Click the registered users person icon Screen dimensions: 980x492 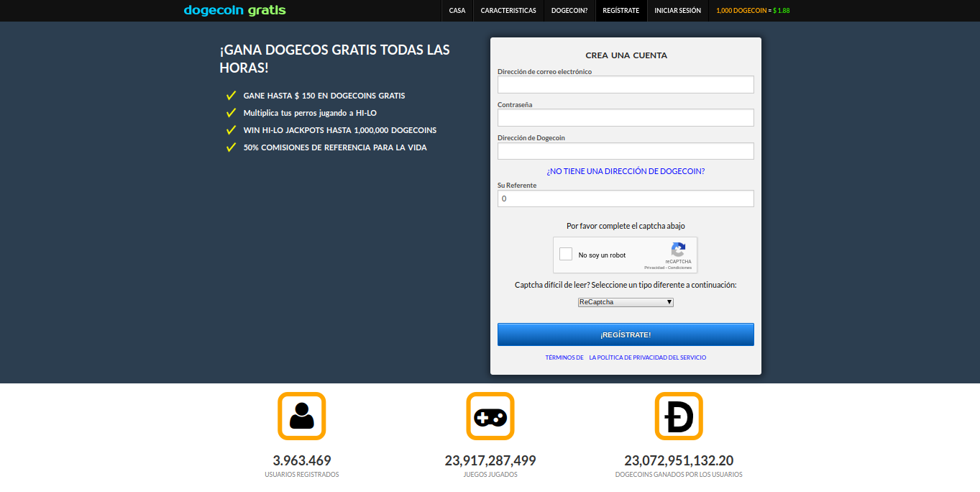click(302, 416)
